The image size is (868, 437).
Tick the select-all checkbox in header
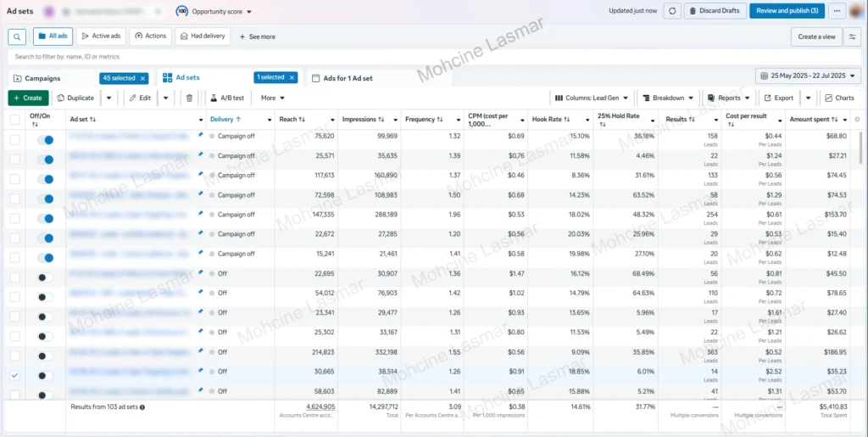point(14,120)
